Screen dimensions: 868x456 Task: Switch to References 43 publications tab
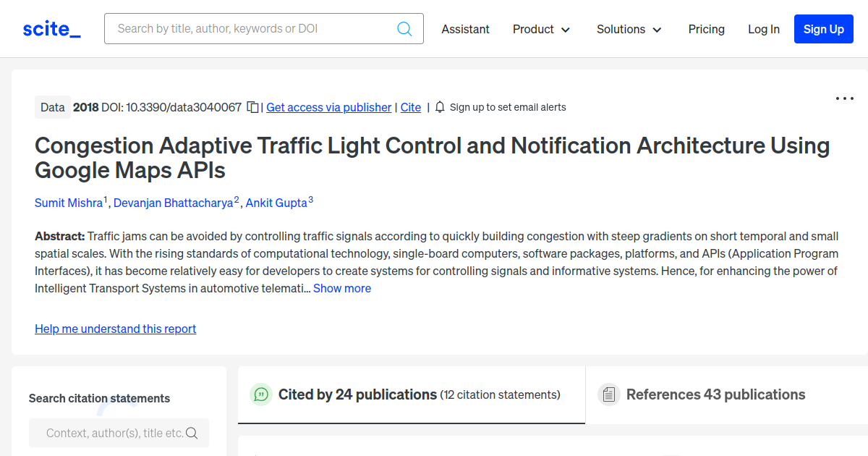[715, 394]
